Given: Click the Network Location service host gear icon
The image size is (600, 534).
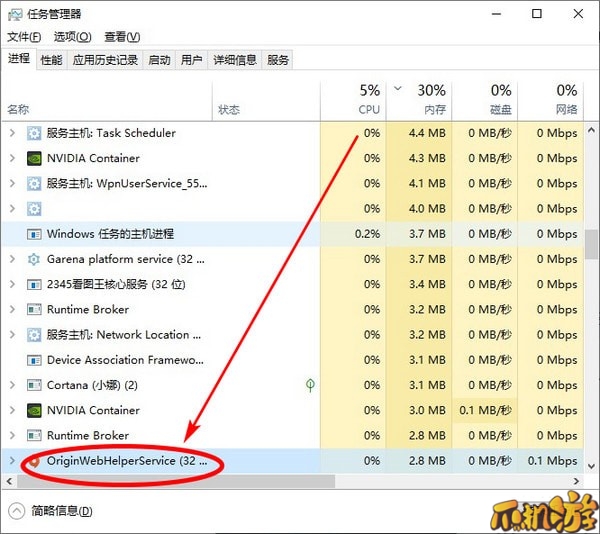Looking at the screenshot, I should [x=34, y=335].
